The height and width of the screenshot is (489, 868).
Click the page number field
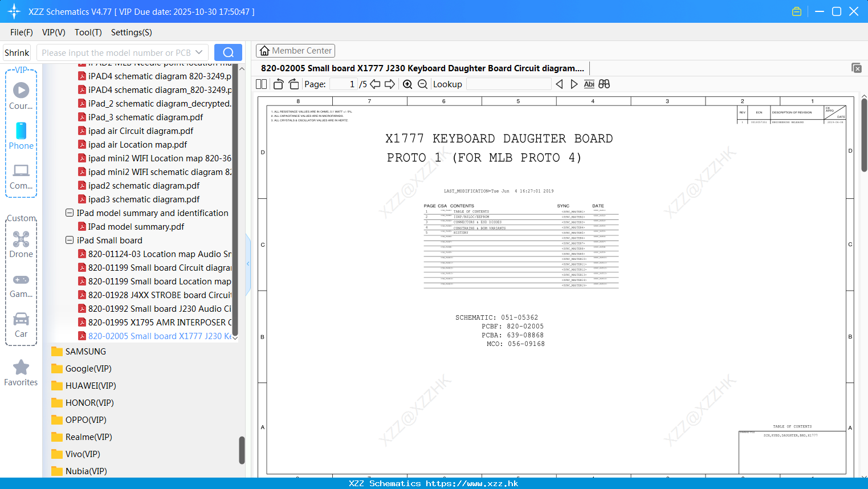tap(343, 84)
